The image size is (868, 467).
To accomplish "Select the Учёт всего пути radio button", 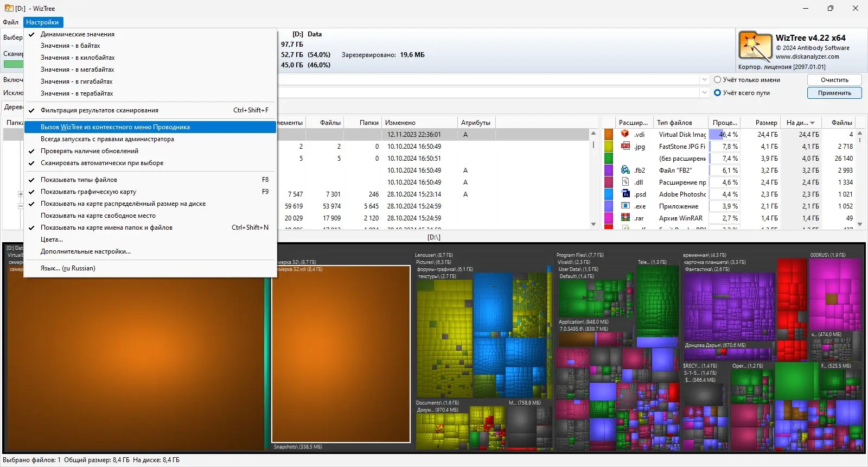I will pyautogui.click(x=717, y=93).
